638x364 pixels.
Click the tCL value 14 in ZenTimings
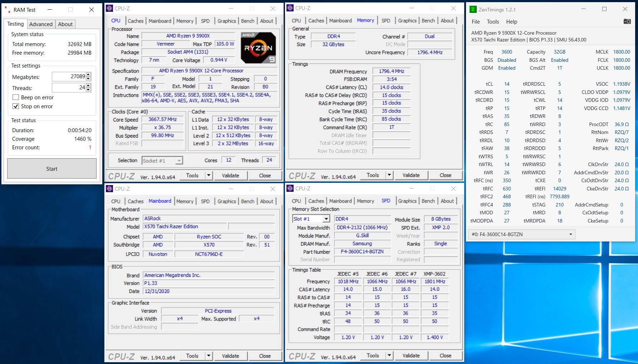point(507,84)
